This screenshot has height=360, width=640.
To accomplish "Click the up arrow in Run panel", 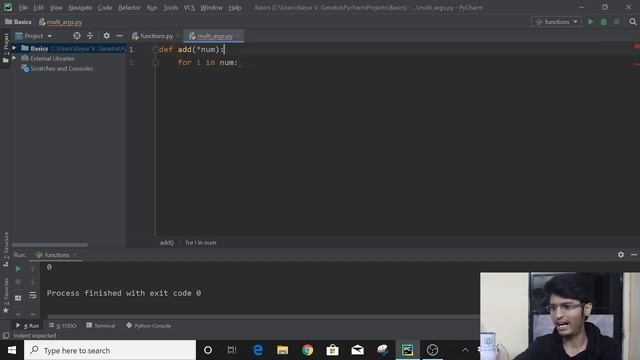I will tap(33, 269).
